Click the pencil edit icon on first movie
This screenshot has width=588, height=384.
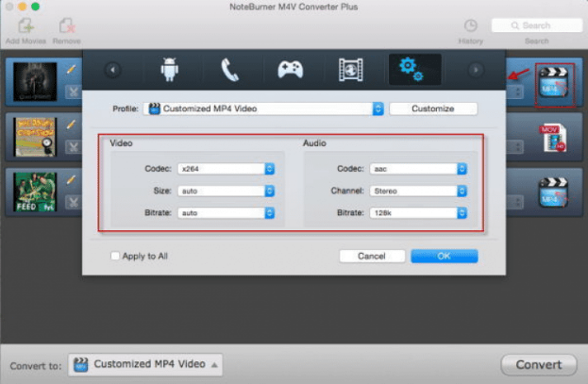coord(71,70)
